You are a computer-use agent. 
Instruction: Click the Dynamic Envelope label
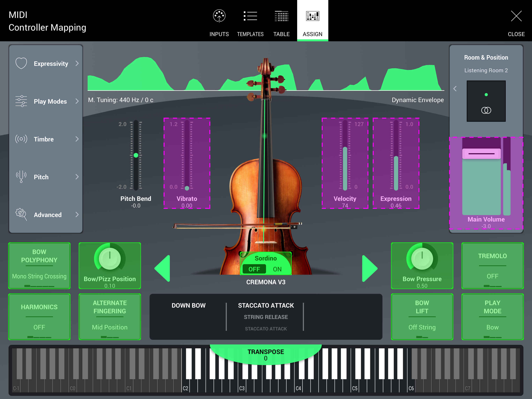[418, 100]
